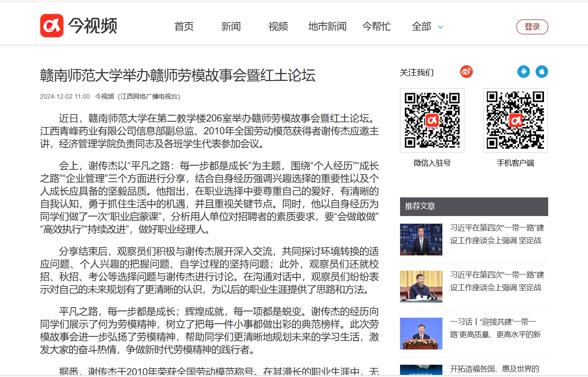Click the 手机客户端 QR code
This screenshot has width=588, height=377.
[x=516, y=120]
